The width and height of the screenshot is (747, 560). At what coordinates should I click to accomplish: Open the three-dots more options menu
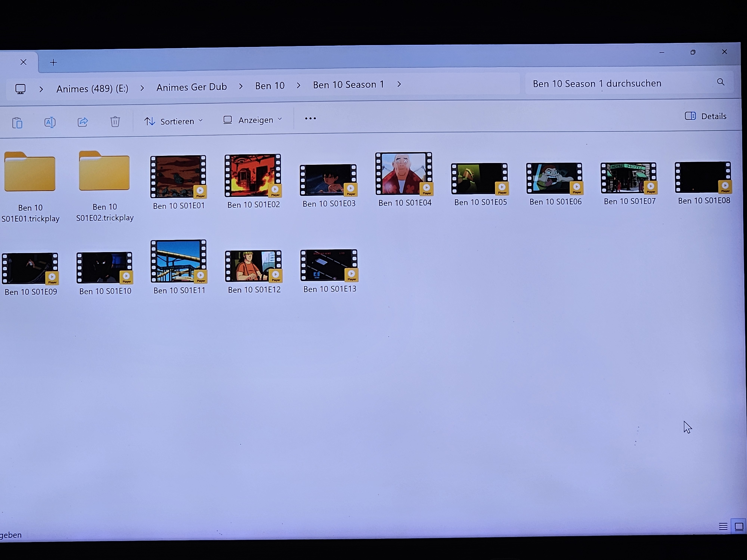[x=310, y=119]
